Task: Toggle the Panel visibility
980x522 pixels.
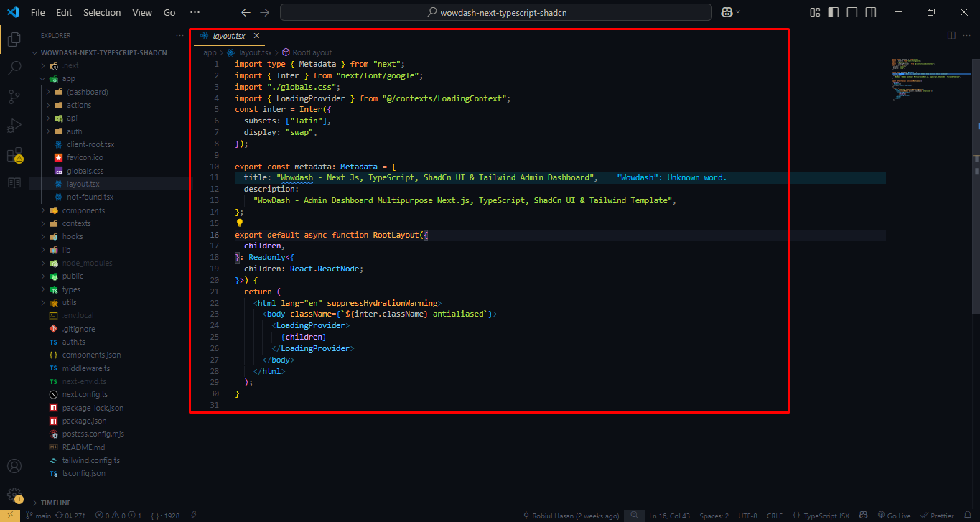Action: (851, 11)
